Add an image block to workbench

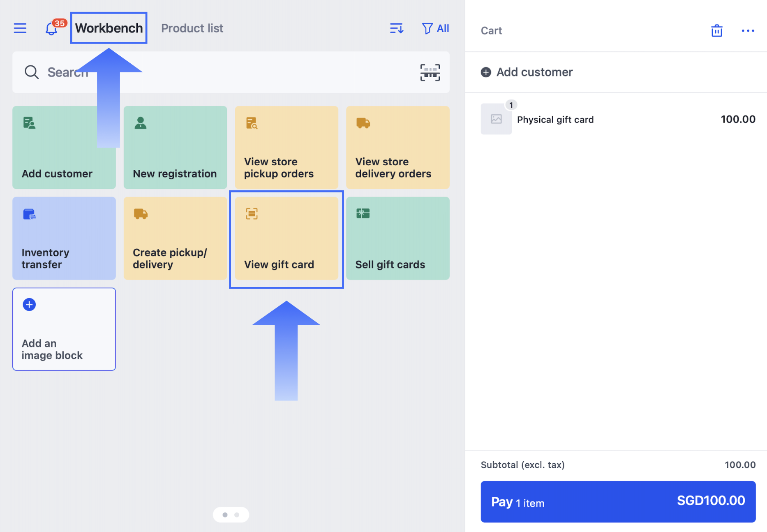click(x=64, y=329)
